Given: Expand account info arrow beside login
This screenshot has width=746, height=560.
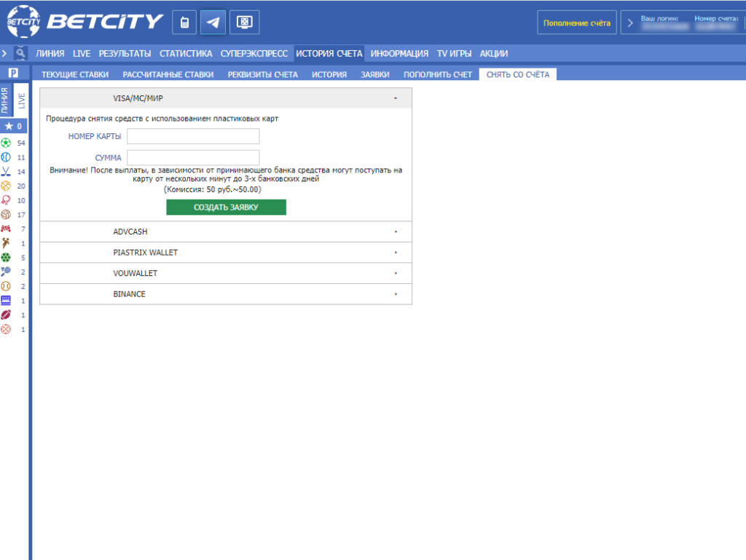Looking at the screenshot, I should point(630,23).
